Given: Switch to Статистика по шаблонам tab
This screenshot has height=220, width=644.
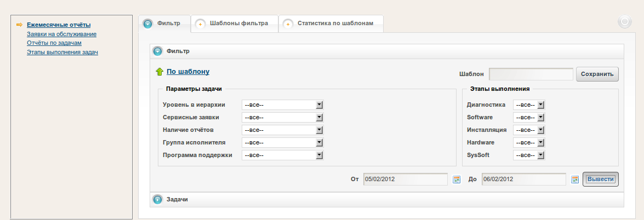Looking at the screenshot, I should click(330, 24).
